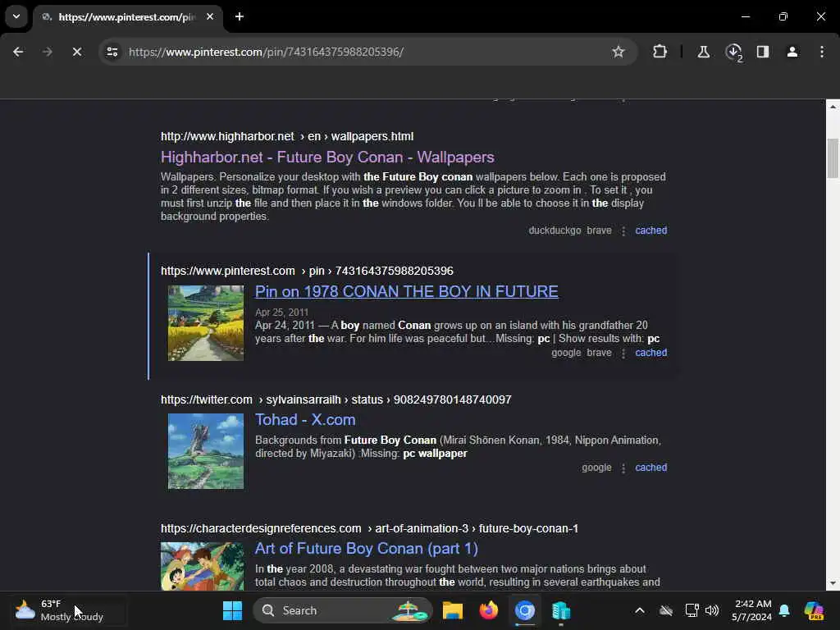Toggle the browser side panel
Image resolution: width=840 pixels, height=630 pixels.
pyautogui.click(x=763, y=52)
